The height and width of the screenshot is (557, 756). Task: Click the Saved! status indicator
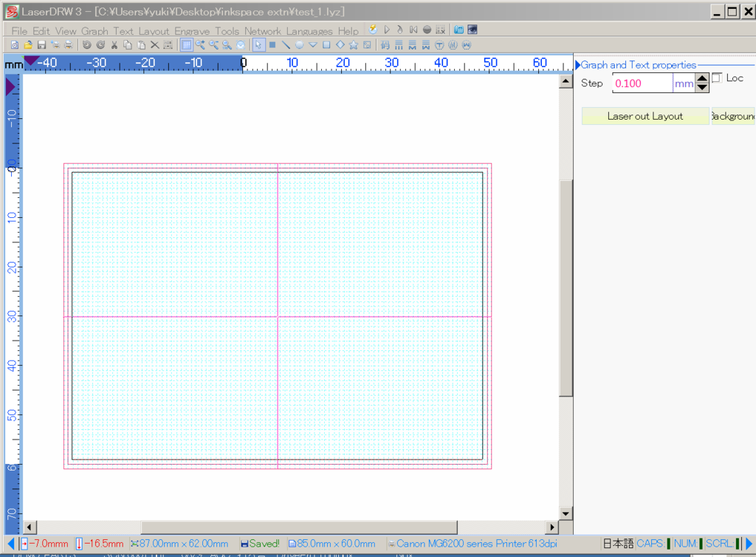point(260,544)
